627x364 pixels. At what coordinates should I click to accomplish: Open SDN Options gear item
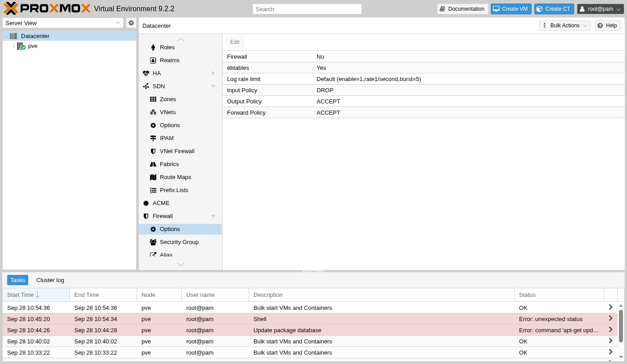coord(180,125)
